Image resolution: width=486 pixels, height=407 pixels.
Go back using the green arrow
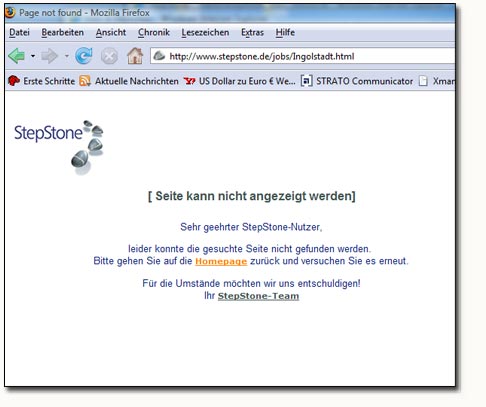pyautogui.click(x=17, y=56)
